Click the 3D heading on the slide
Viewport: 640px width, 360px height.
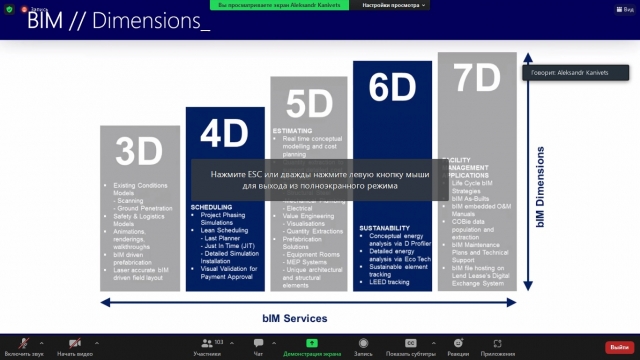[x=139, y=151]
